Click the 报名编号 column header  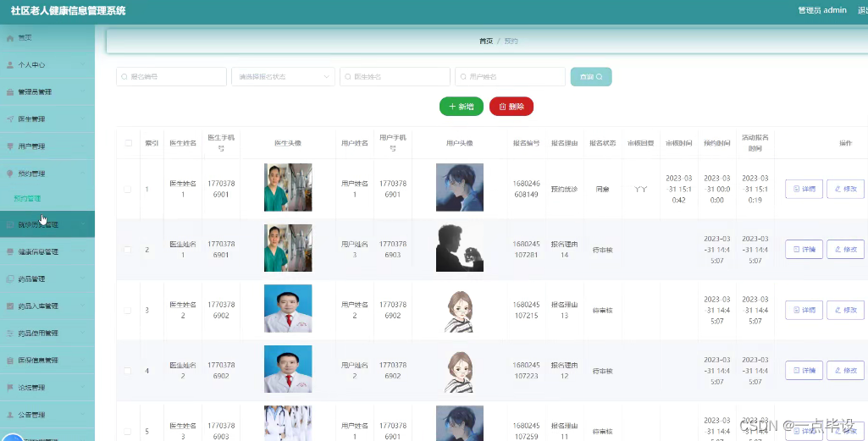tap(526, 143)
